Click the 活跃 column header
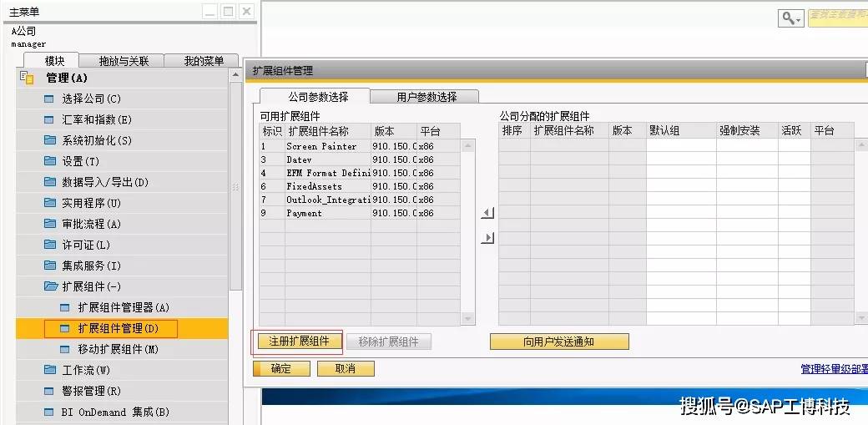Viewport: 868px width, 425px height. [795, 131]
